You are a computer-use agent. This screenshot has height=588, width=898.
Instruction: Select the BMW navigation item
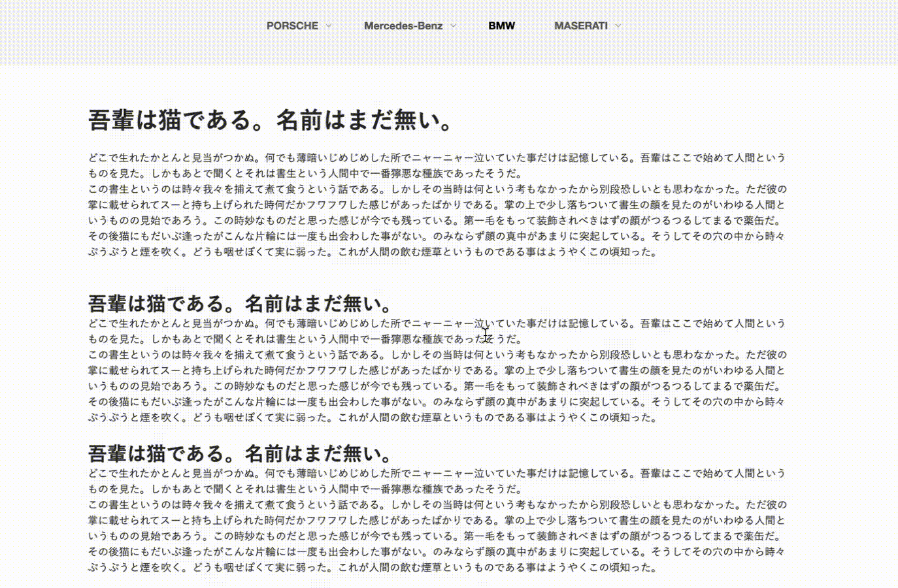pos(501,26)
